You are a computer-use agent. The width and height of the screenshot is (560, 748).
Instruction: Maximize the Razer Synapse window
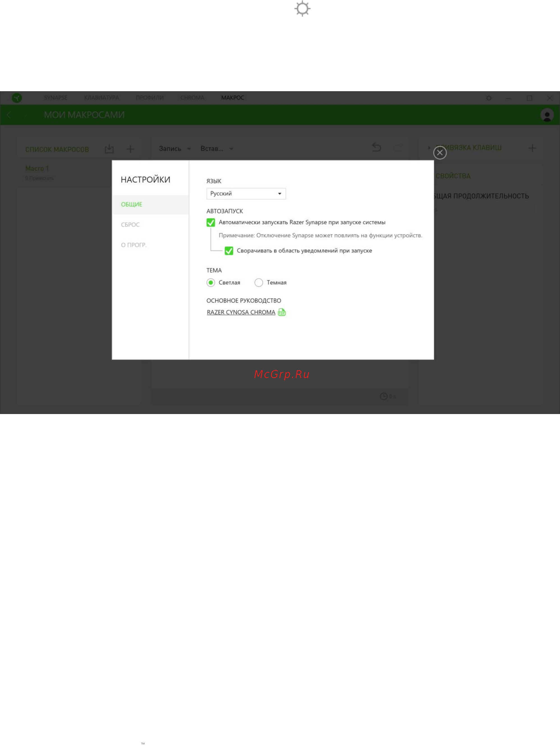click(x=529, y=98)
